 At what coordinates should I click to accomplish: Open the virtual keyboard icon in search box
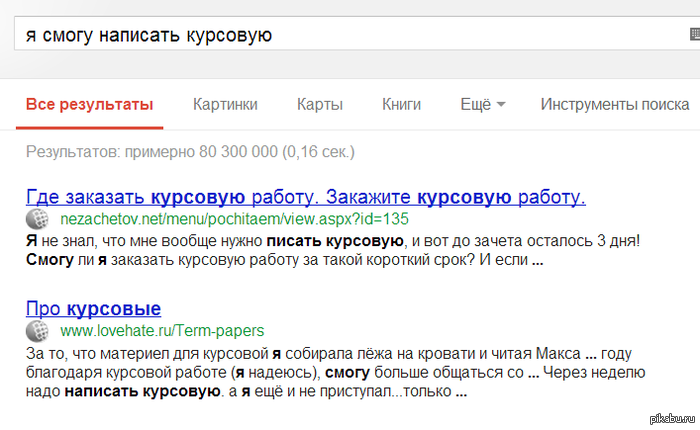coord(694,35)
